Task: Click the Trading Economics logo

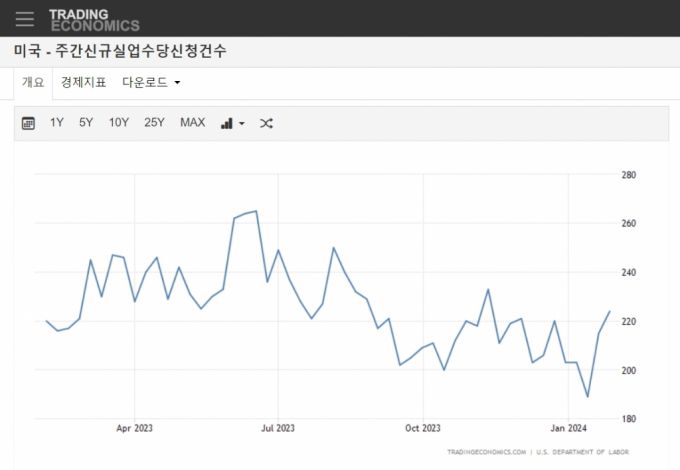Action: [94, 19]
